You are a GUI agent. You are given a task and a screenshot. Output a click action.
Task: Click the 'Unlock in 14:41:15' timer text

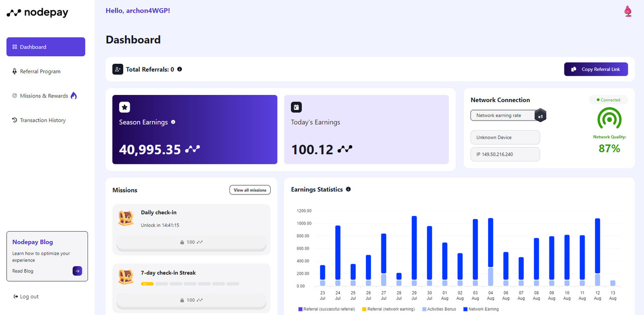coord(160,225)
